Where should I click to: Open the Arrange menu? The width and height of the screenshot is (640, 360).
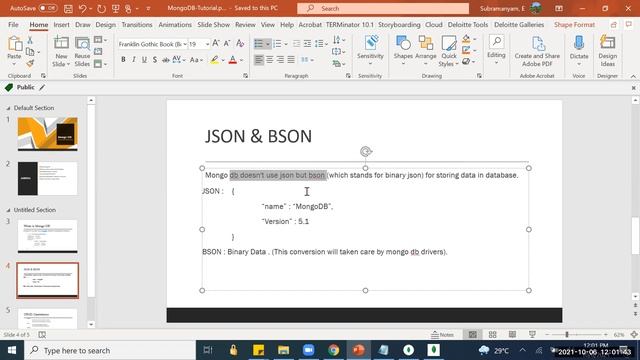pos(426,51)
